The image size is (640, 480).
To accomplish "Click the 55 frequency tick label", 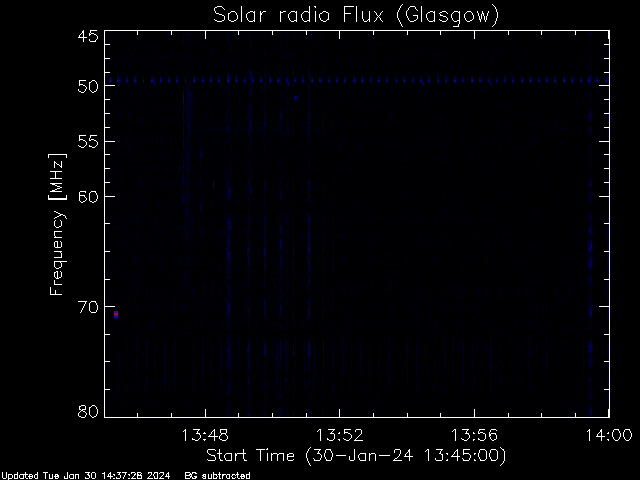I will tap(88, 142).
